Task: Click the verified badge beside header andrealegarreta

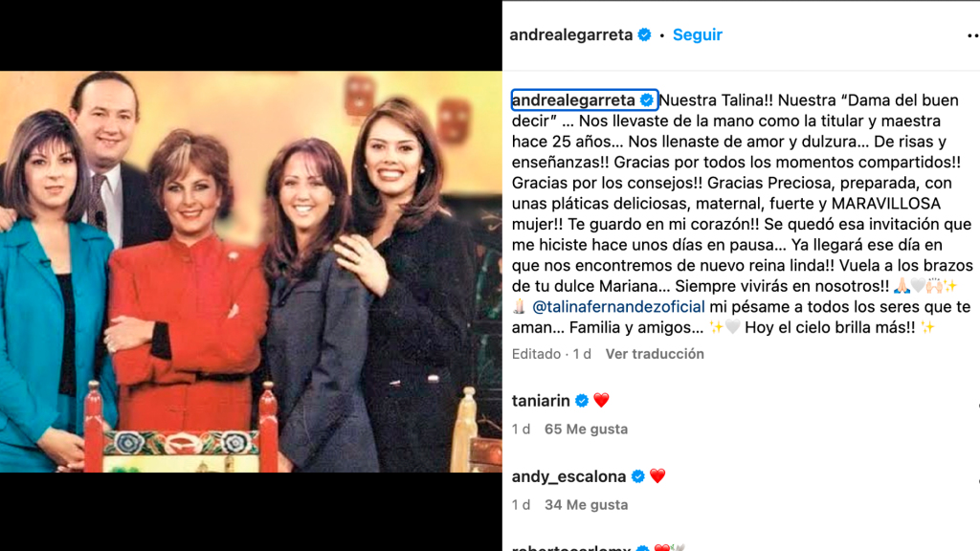Action: (x=644, y=35)
